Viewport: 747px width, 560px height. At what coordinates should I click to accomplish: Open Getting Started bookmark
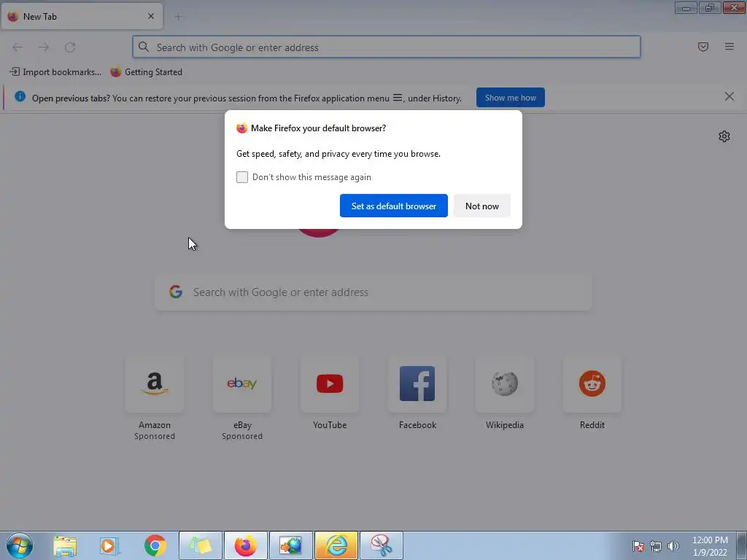(x=146, y=72)
